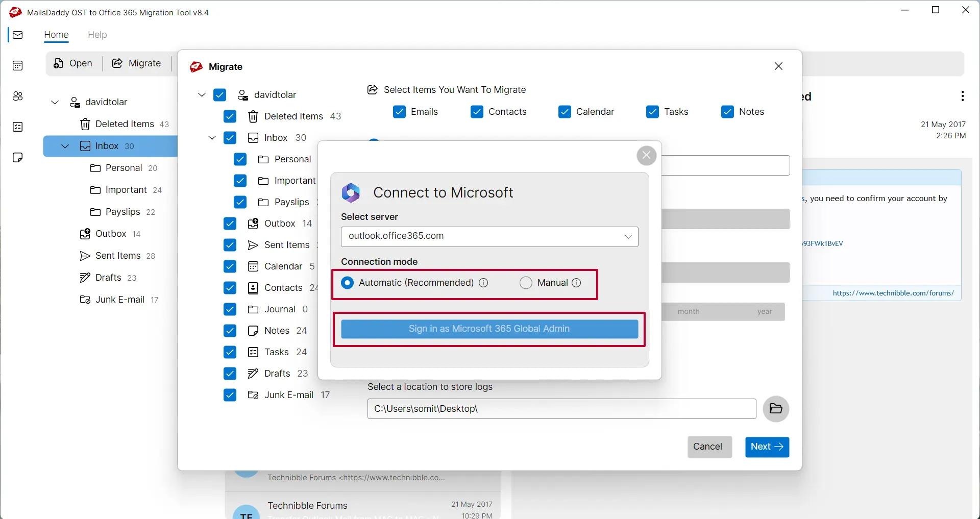
Task: Toggle Inbox checkbox in Migrate tree
Action: point(230,138)
